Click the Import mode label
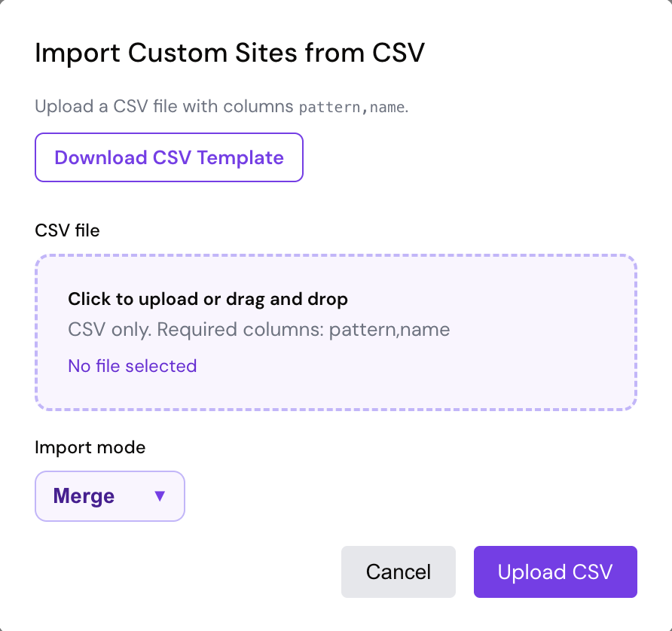Image resolution: width=672 pixels, height=631 pixels. point(90,447)
